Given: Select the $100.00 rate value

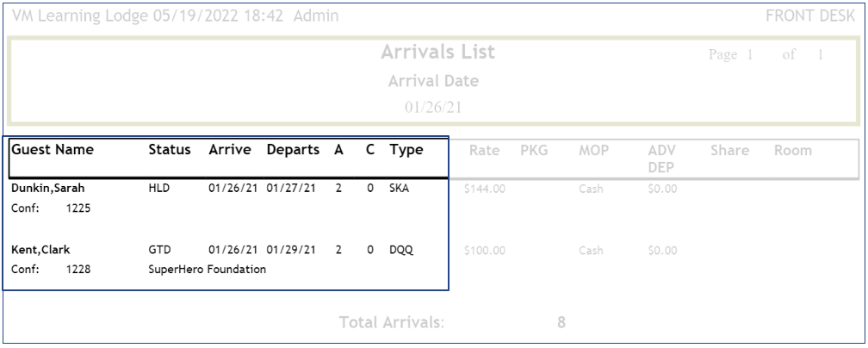Looking at the screenshot, I should tap(484, 251).
